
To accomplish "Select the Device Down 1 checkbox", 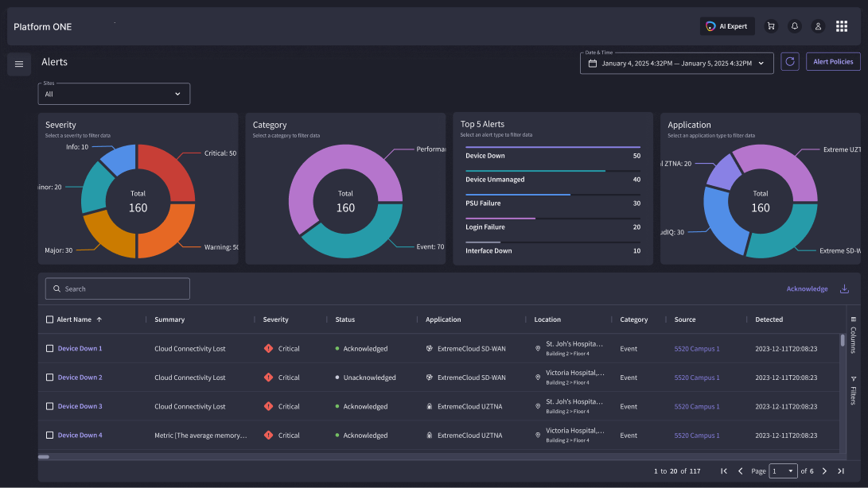I will [50, 349].
